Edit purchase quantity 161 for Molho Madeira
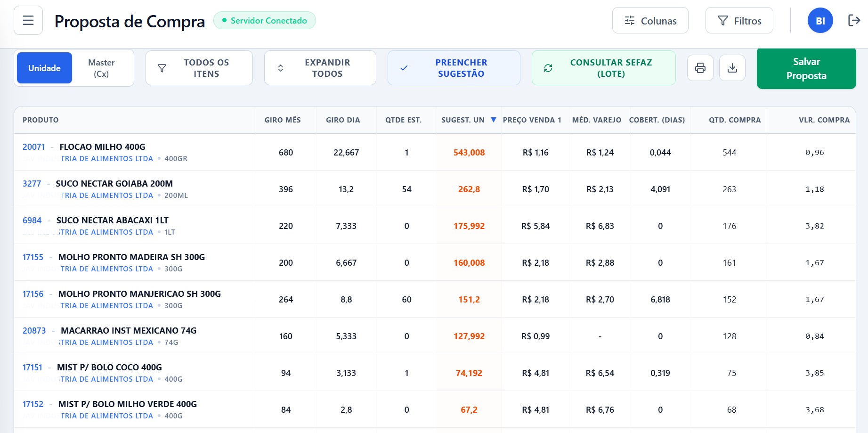 click(x=730, y=263)
